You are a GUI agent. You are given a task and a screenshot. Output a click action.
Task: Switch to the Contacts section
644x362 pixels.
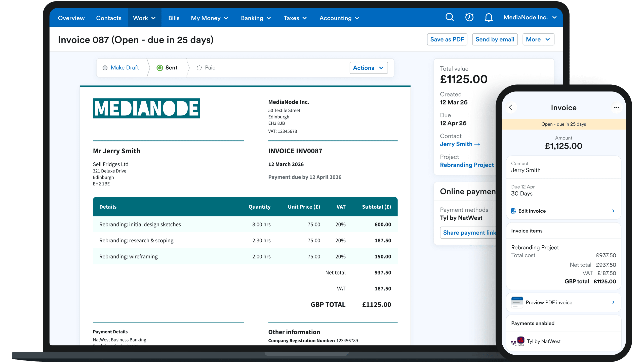[x=109, y=18]
